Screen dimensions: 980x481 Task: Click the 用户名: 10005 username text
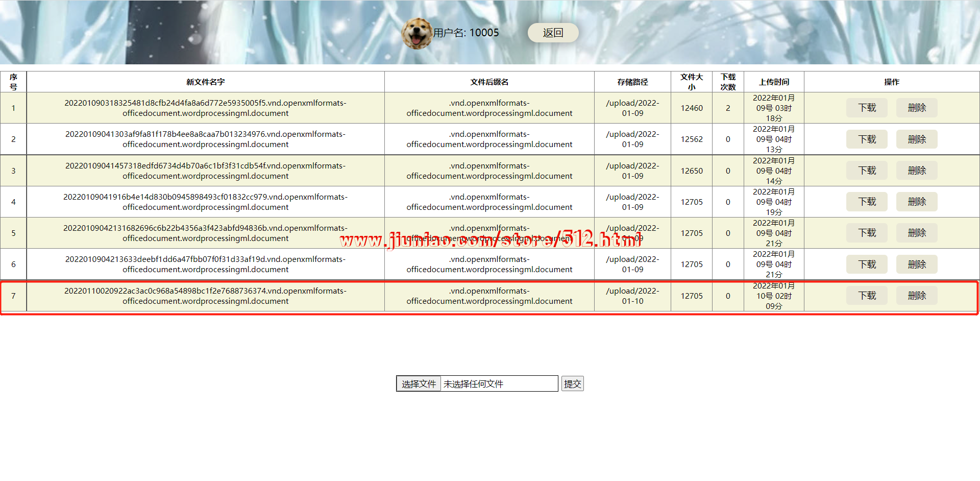point(466,33)
